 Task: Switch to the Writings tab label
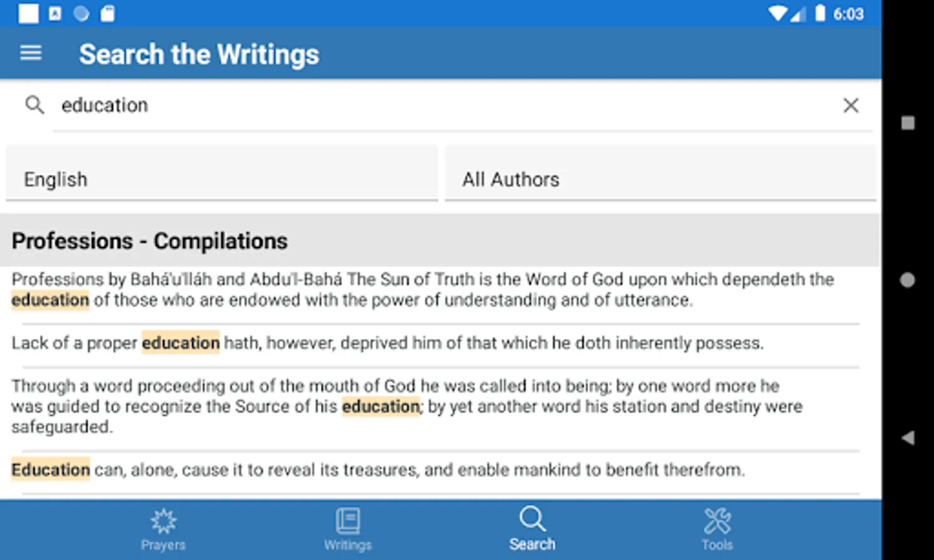(348, 545)
